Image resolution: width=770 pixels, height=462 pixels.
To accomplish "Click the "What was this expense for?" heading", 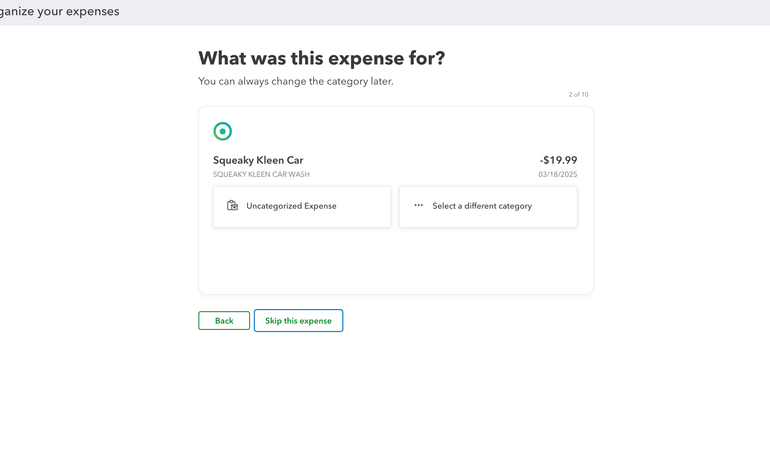I will tap(321, 58).
